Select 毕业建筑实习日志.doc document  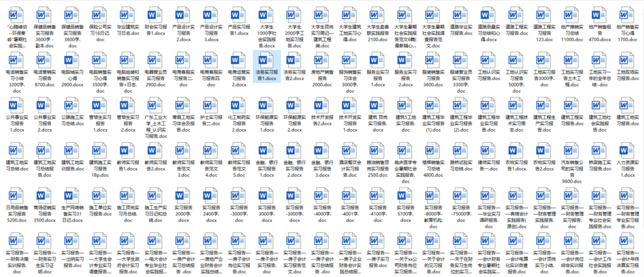tap(125, 14)
